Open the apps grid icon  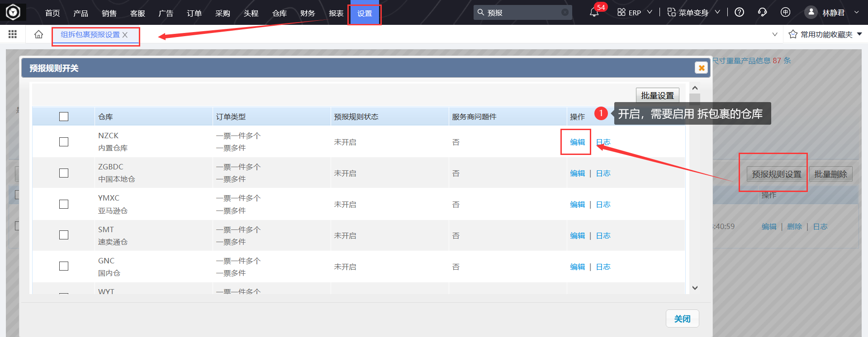(13, 34)
